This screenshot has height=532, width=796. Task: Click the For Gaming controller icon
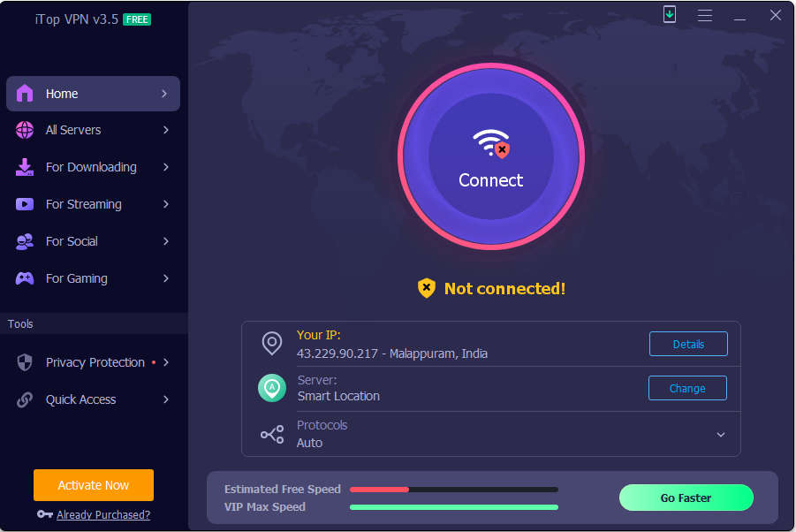point(25,278)
